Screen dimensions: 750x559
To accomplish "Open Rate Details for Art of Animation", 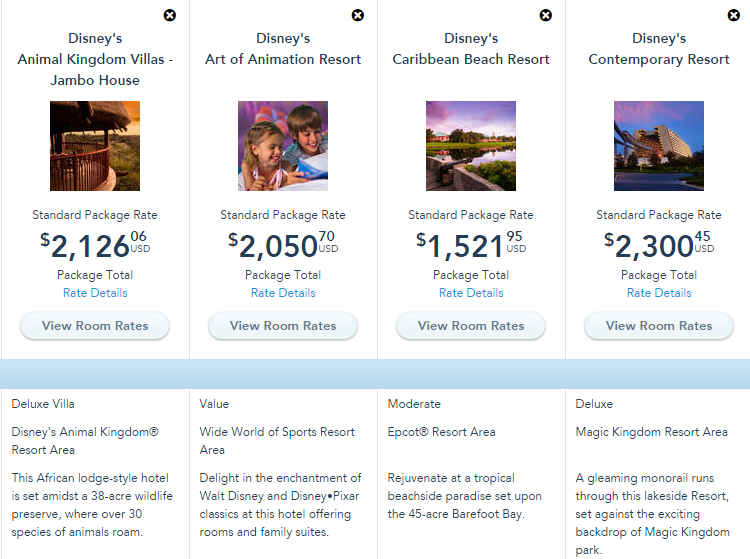I will tap(283, 293).
